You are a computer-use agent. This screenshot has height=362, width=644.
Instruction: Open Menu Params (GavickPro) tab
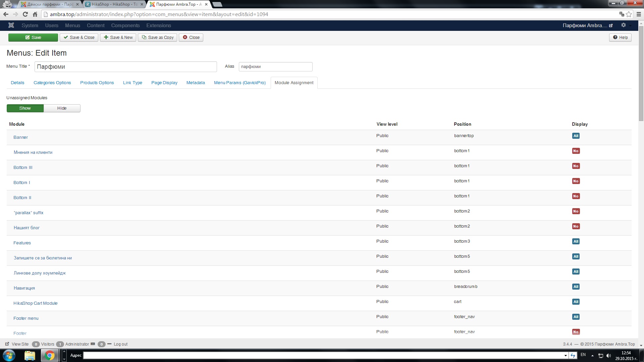tap(240, 83)
